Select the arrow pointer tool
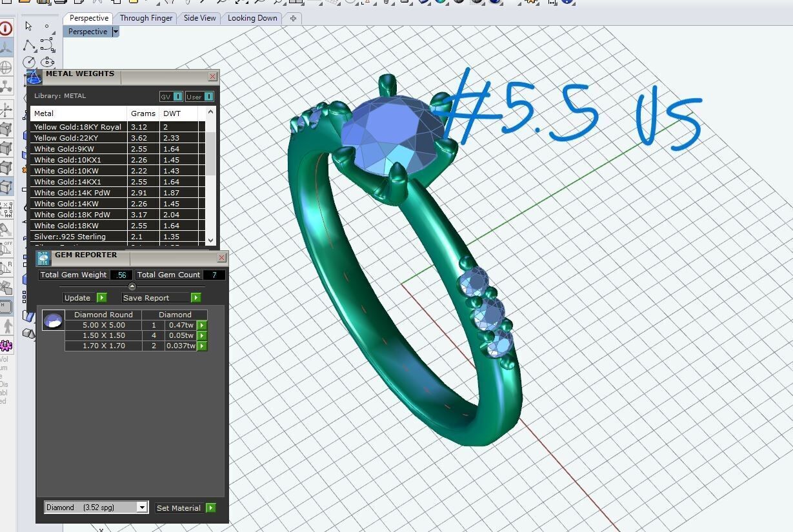The image size is (793, 532). pos(29,26)
